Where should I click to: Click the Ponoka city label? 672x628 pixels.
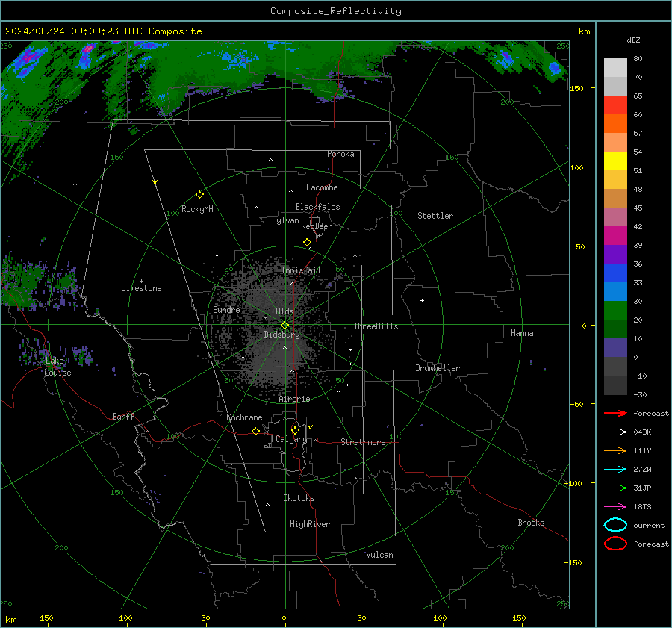click(340, 154)
